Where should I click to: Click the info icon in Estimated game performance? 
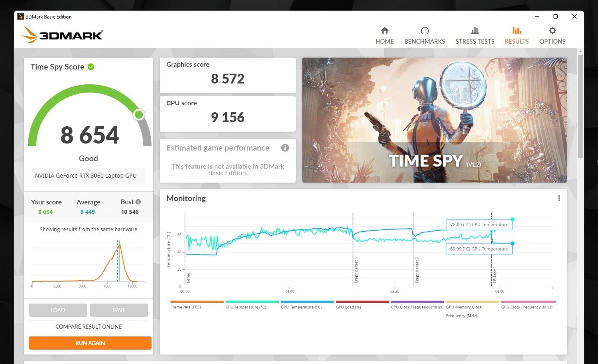[285, 148]
